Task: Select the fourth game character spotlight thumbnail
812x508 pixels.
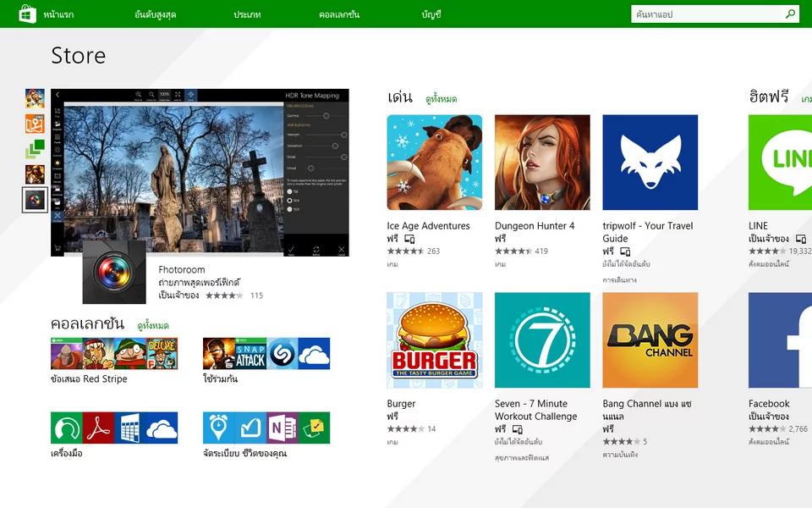Action: pos(36,174)
